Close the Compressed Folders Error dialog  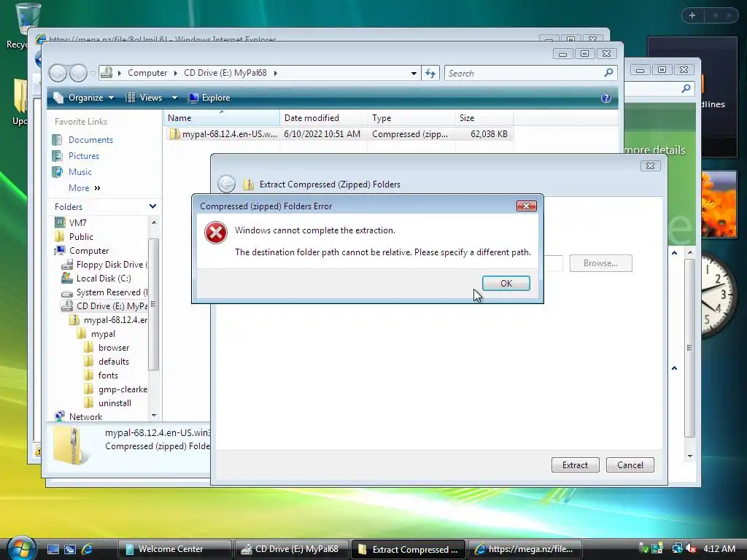pyautogui.click(x=527, y=206)
